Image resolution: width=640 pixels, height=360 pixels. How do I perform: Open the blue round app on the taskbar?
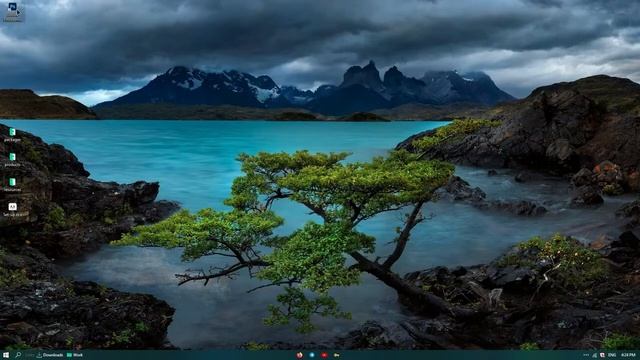(x=312, y=355)
